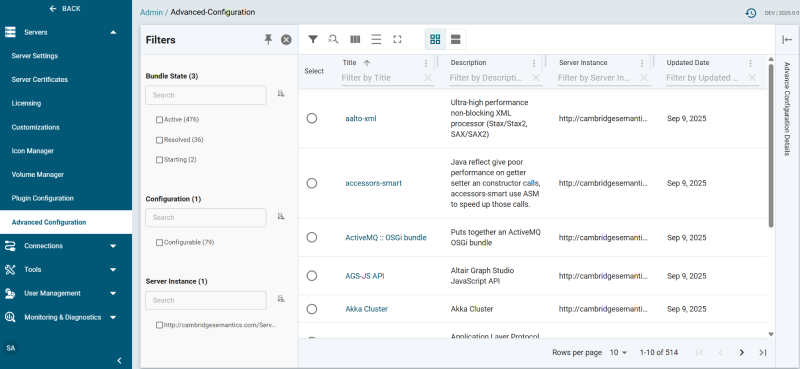Screen dimensions: 800x369
Task: Check the Active (476) filter
Action: [159, 120]
